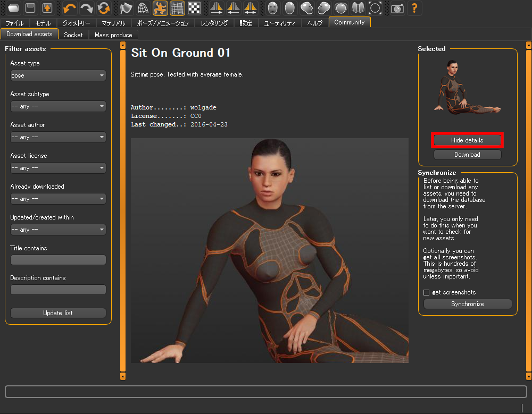Switch to the Socket tab
The width and height of the screenshot is (532, 414).
pyautogui.click(x=73, y=35)
